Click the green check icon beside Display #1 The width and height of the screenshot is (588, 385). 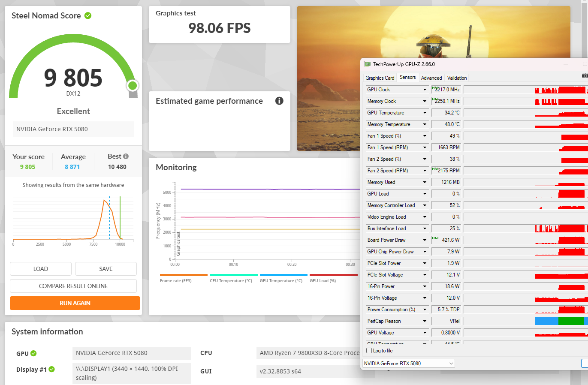point(52,370)
